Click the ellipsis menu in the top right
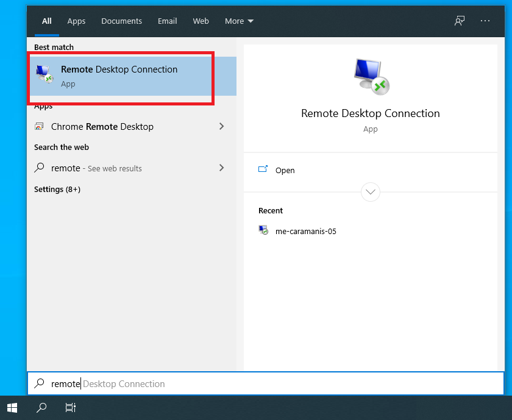The height and width of the screenshot is (420, 512). point(485,20)
